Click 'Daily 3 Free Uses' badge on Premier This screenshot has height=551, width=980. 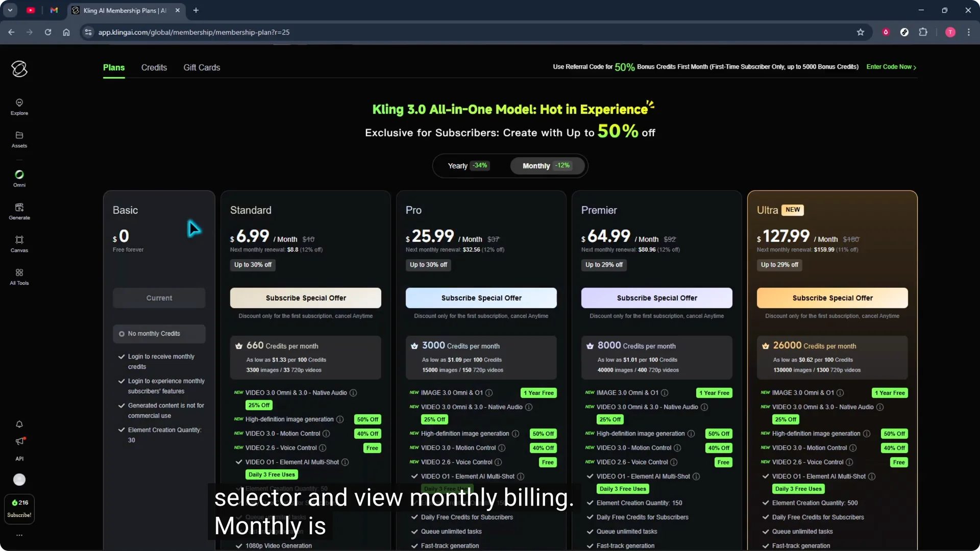(623, 489)
